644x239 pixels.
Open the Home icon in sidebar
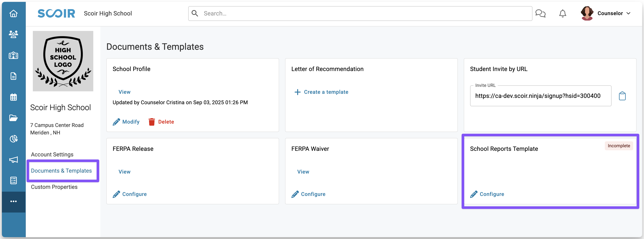(x=13, y=13)
